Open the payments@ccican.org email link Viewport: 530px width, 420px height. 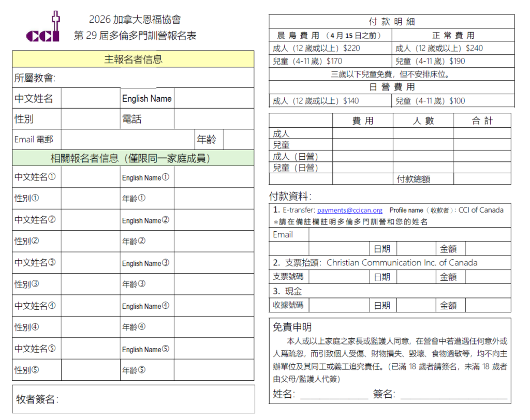tap(349, 211)
